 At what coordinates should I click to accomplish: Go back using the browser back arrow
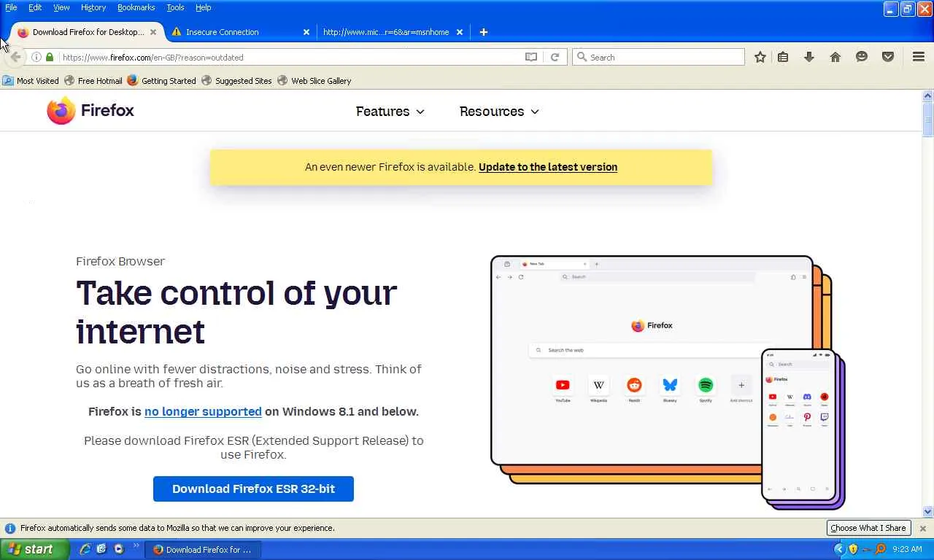pyautogui.click(x=15, y=57)
